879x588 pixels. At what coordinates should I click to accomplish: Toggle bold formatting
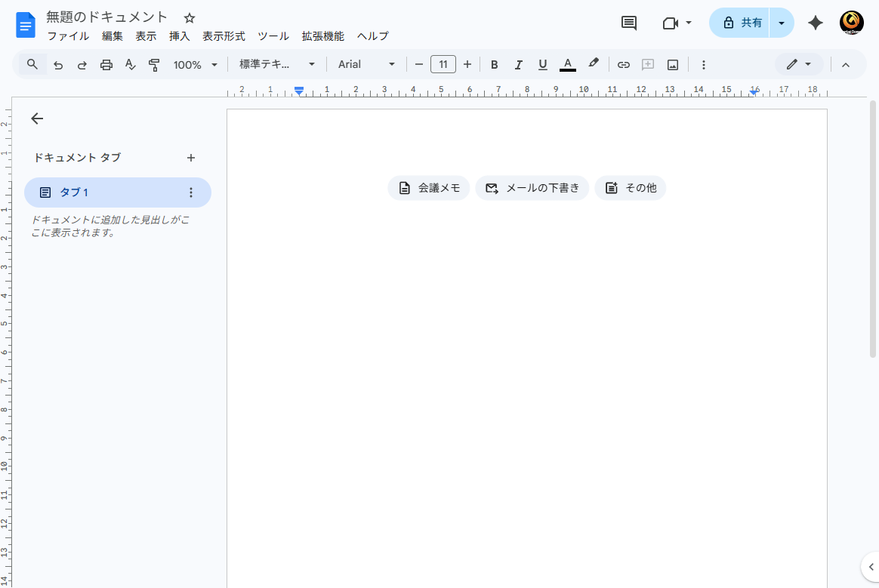(494, 65)
